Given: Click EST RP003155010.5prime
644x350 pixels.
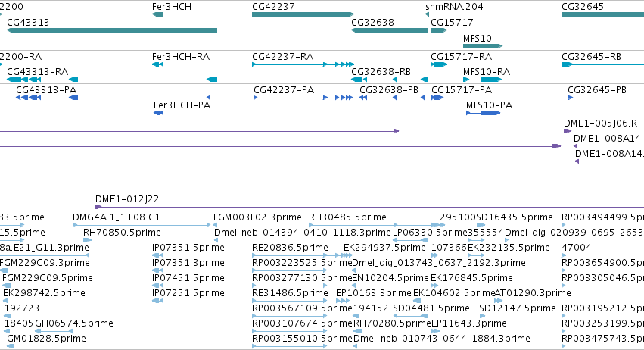Looking at the screenshot, I should [x=289, y=347].
